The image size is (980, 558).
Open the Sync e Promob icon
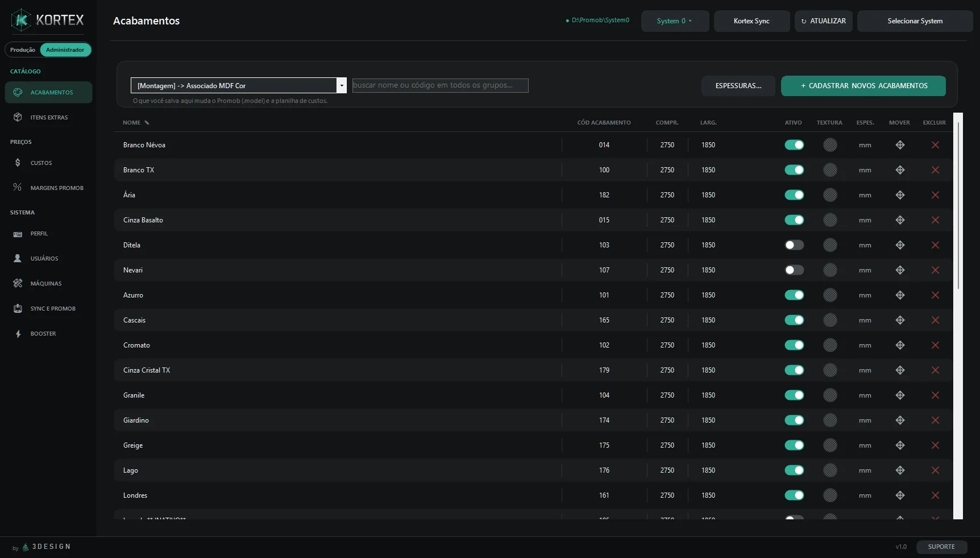coord(18,308)
